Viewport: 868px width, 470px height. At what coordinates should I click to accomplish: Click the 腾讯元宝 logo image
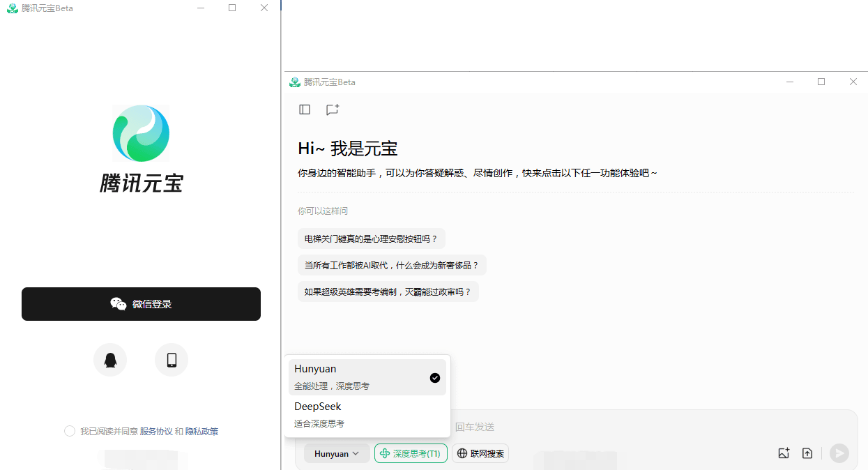coord(141,133)
